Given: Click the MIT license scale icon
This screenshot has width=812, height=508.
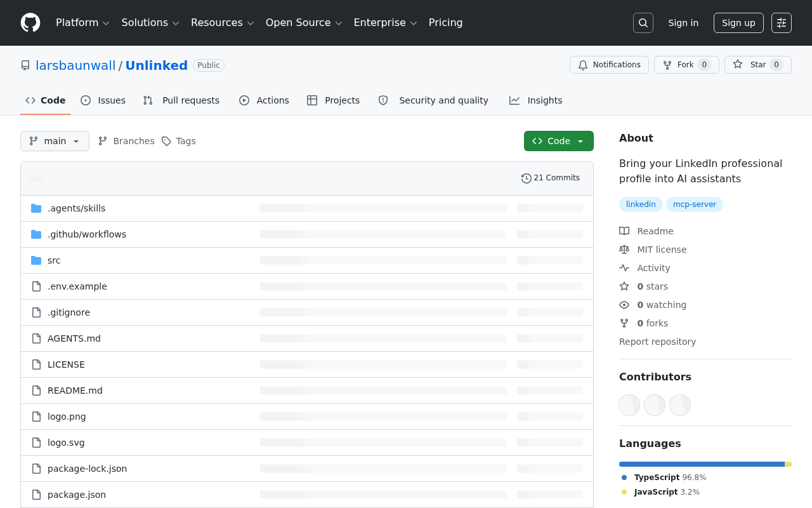Looking at the screenshot, I should point(624,250).
